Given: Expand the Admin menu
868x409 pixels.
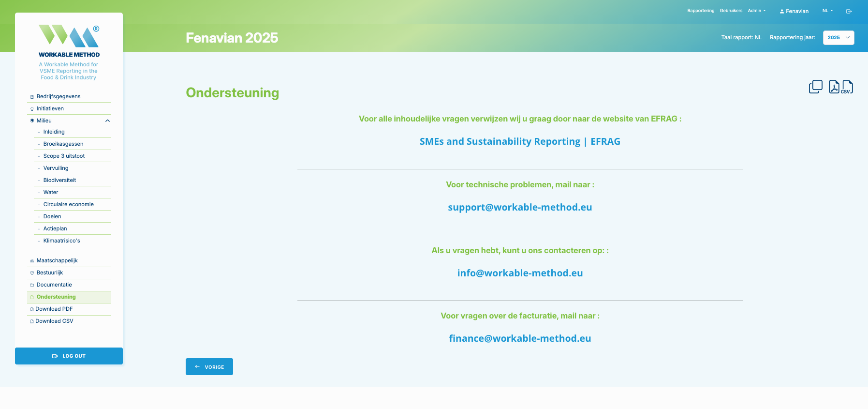Looking at the screenshot, I should tap(757, 11).
